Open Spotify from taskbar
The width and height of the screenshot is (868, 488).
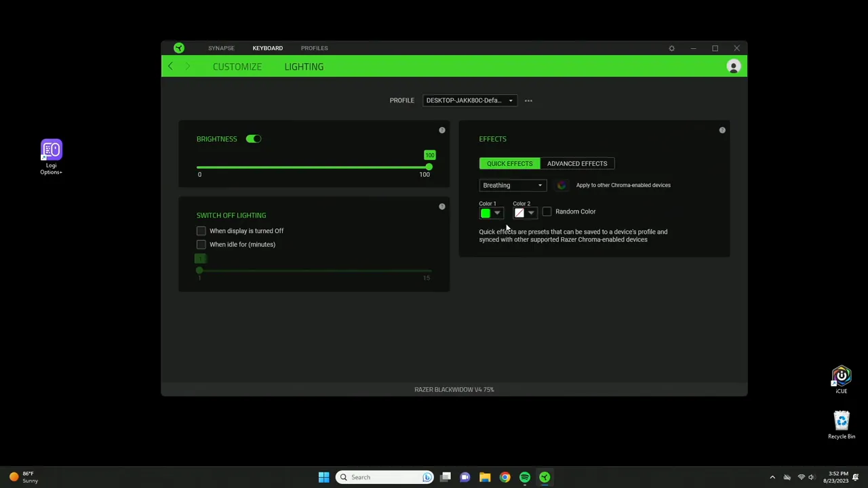tap(524, 477)
